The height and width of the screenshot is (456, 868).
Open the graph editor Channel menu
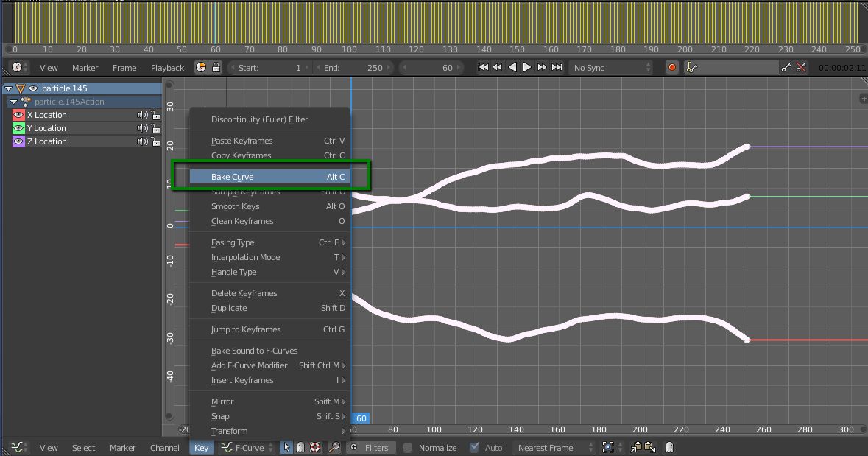164,448
